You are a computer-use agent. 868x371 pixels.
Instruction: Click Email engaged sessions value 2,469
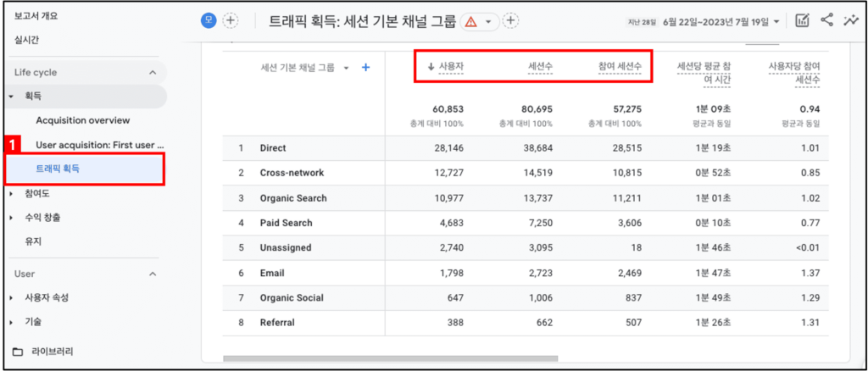629,273
